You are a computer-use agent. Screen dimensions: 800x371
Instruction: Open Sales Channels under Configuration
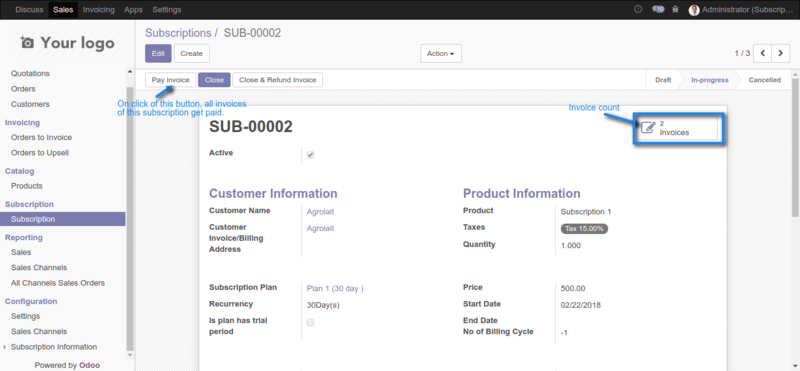click(39, 331)
